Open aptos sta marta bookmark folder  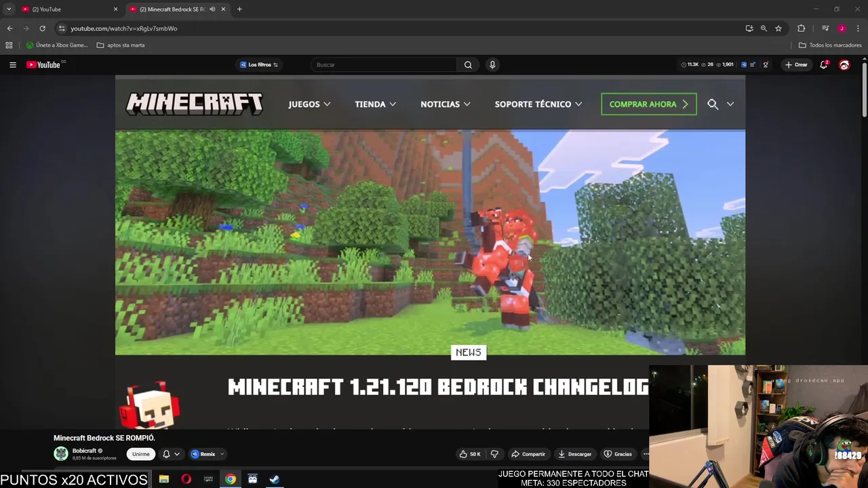click(x=121, y=45)
